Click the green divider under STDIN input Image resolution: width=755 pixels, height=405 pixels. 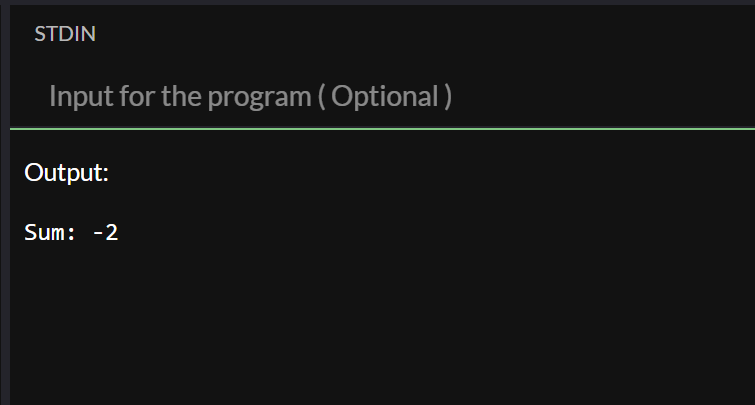point(382,129)
